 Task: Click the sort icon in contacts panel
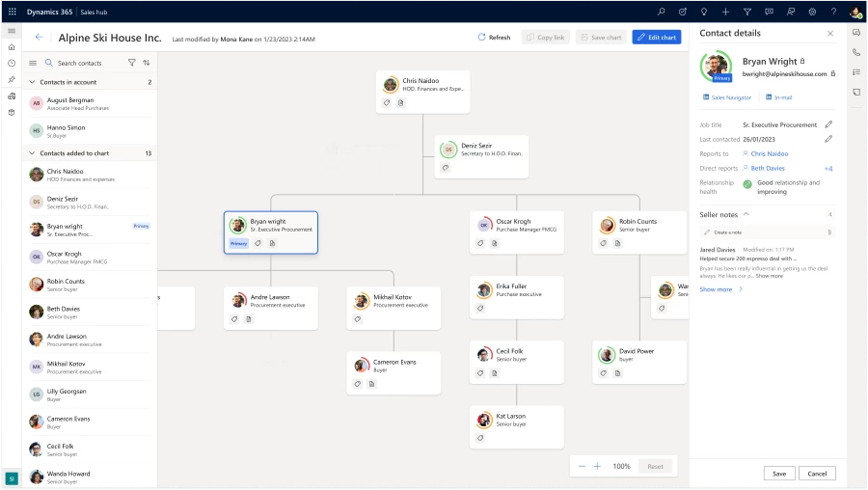point(147,63)
